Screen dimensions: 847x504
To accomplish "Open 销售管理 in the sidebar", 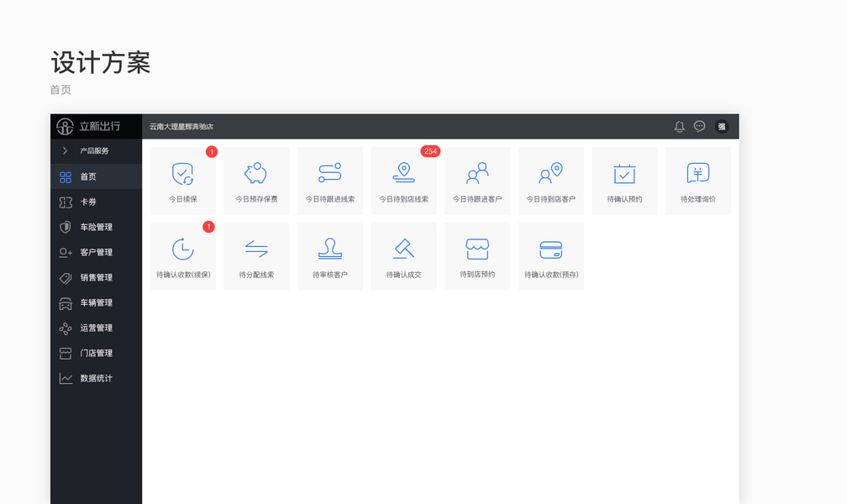I will (x=96, y=278).
